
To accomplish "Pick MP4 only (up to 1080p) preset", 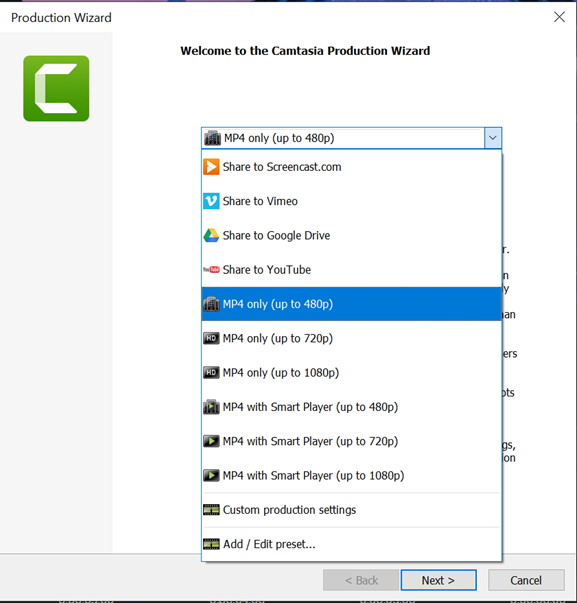I will coord(351,372).
